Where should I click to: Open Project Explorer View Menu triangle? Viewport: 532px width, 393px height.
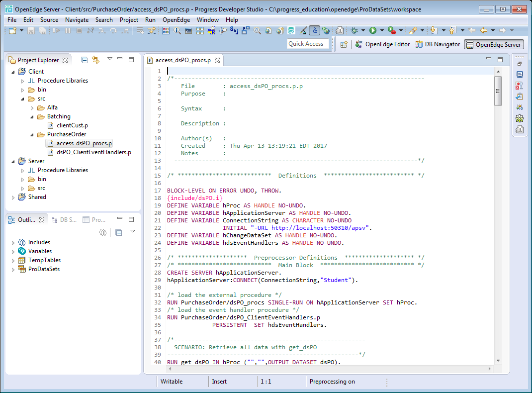click(109, 59)
